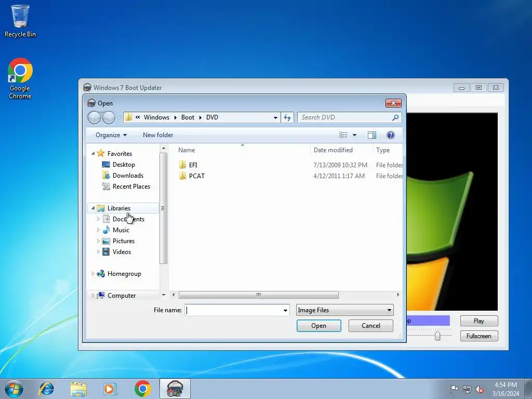Expand the Computer node
Screen dimensions: 532x399
tap(93, 296)
